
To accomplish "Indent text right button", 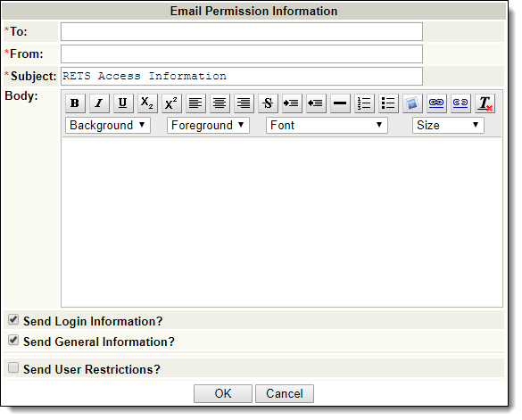I will [292, 103].
